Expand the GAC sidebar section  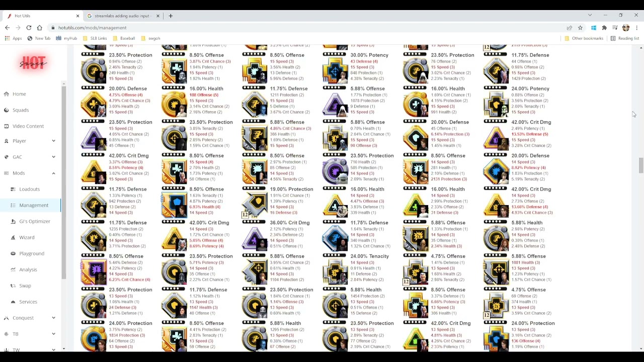(30, 157)
